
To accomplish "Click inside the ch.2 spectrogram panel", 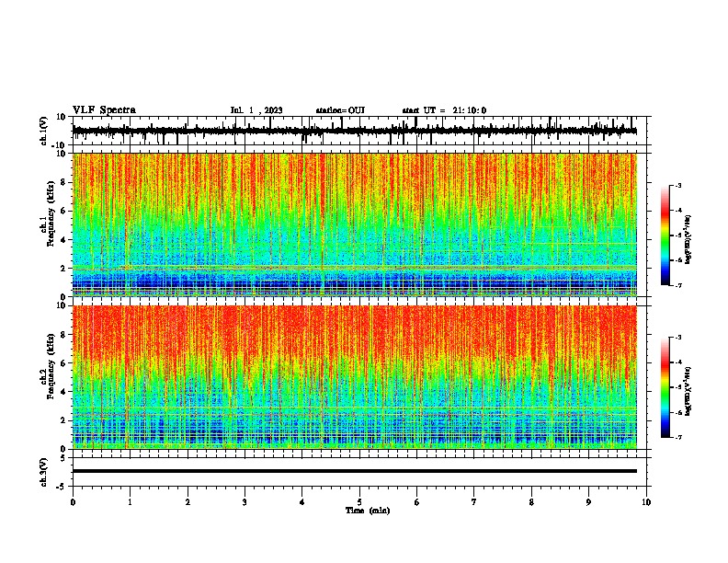I will pos(354,377).
